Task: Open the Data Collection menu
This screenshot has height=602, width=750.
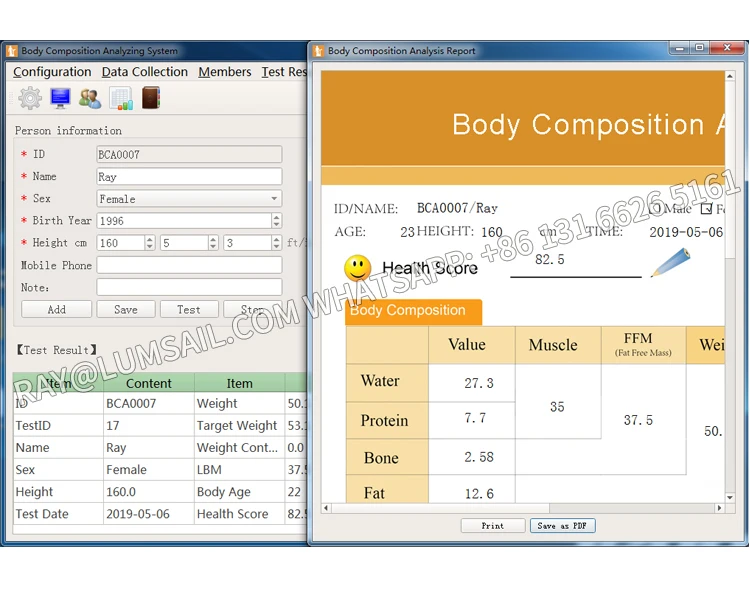Action: (x=145, y=72)
